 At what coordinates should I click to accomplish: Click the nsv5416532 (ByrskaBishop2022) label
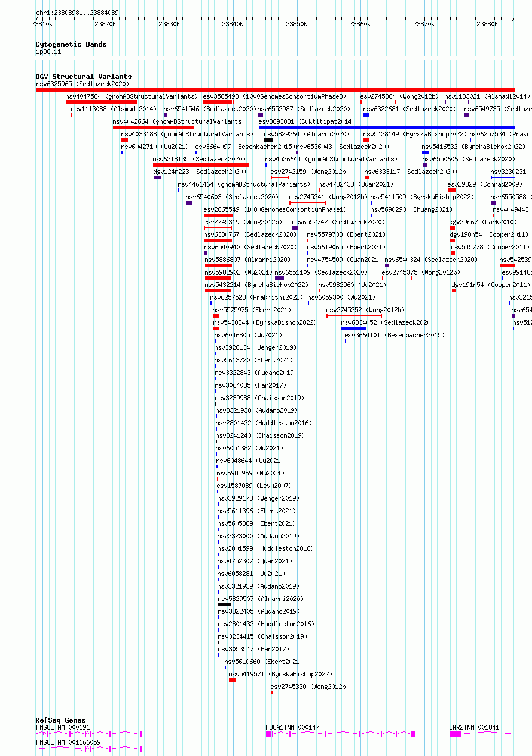tap(473, 147)
